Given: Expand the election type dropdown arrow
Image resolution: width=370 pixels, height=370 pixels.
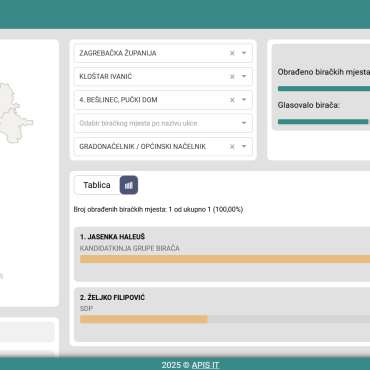Looking at the screenshot, I should tap(244, 147).
